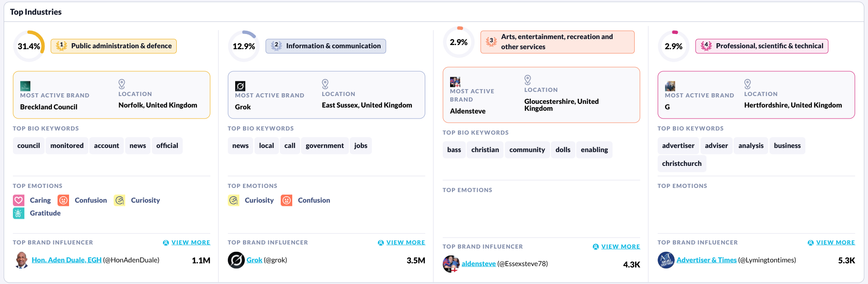Click the Curiosity icon under Information & communication

click(x=233, y=200)
